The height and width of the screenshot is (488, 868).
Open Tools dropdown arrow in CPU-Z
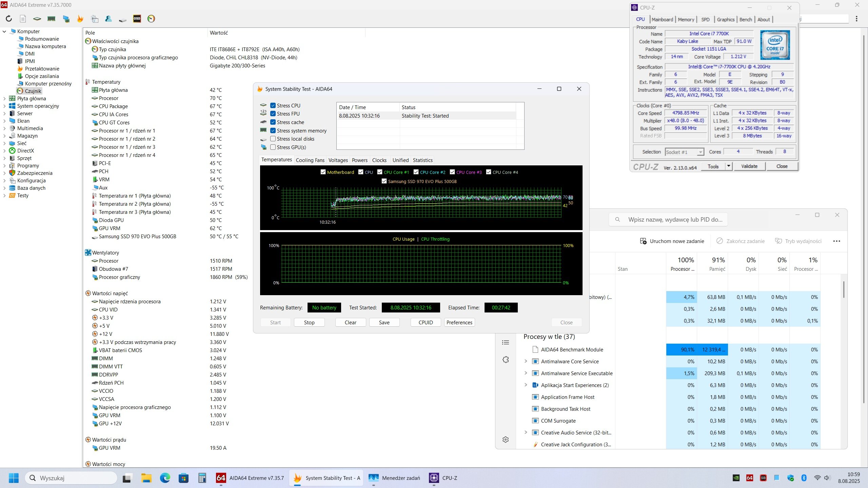[x=729, y=166]
